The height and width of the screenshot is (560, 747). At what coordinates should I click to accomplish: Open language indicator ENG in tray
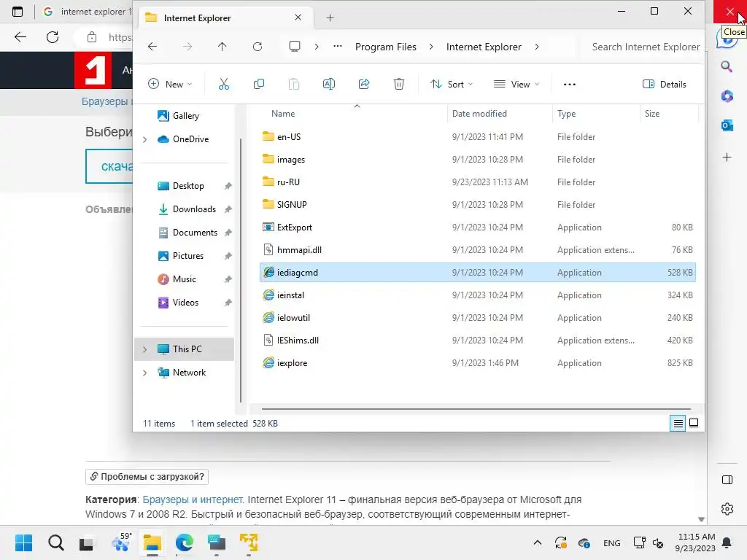tap(612, 543)
